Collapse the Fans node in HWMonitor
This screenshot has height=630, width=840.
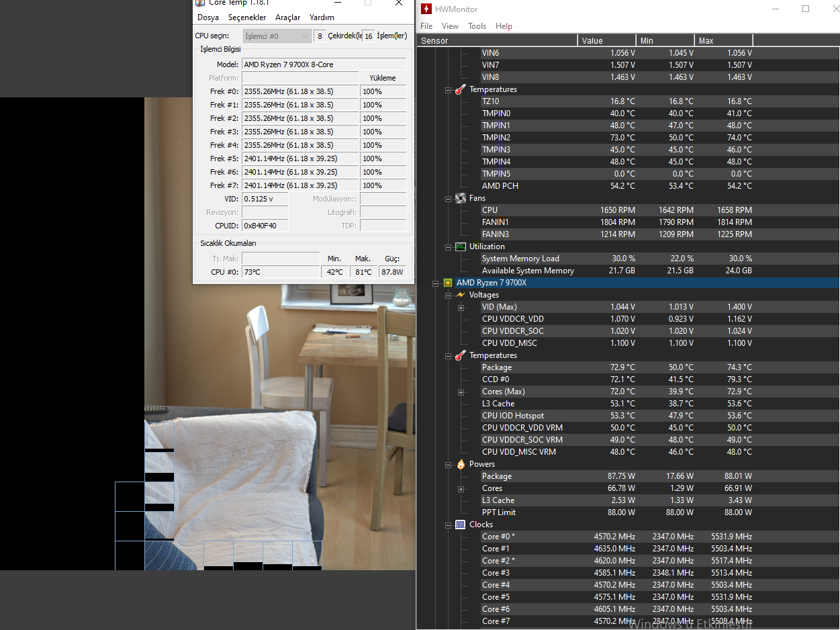click(x=449, y=199)
